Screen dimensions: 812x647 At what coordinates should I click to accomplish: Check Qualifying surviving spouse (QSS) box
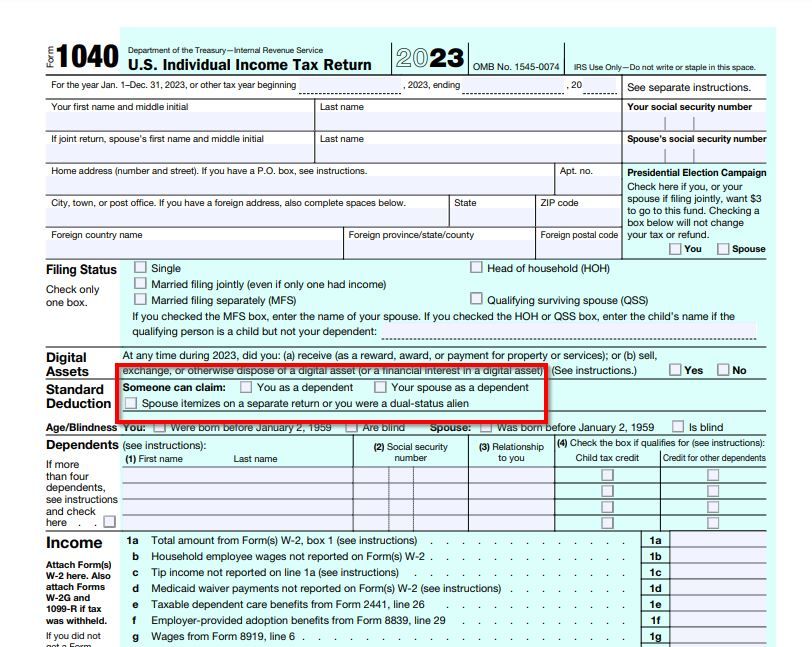476,299
